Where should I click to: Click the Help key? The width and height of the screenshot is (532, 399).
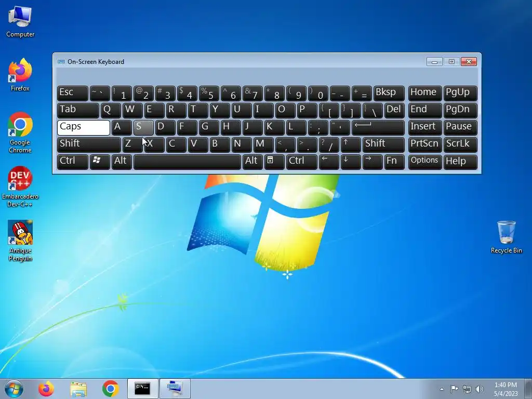tap(460, 162)
